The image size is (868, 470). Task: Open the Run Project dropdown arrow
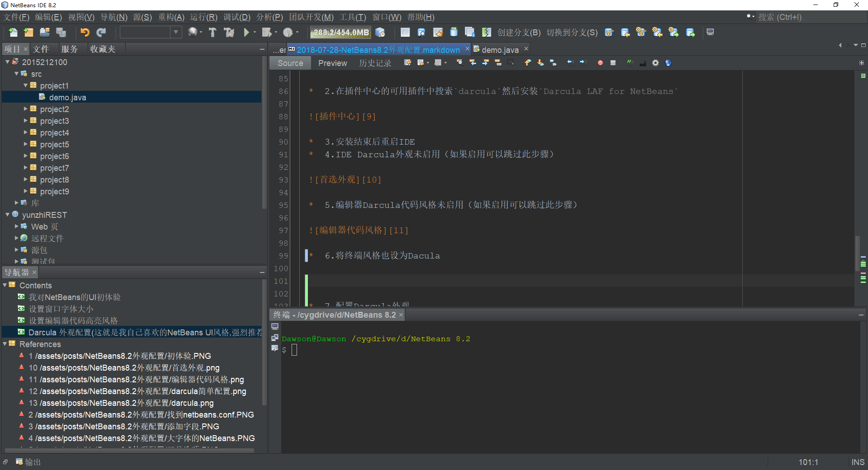pos(255,32)
